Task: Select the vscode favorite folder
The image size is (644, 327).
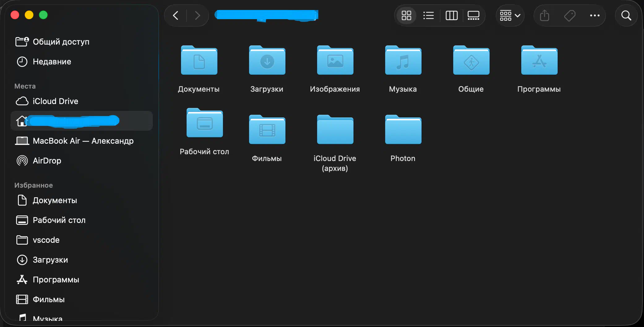Action: pos(46,240)
